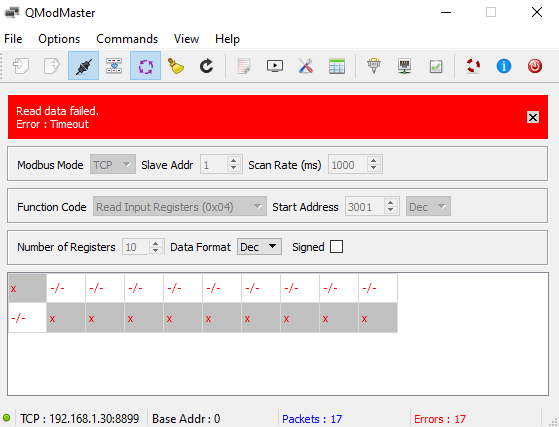Decrease Number of Registers with down arrow
559x427 pixels.
[156, 250]
